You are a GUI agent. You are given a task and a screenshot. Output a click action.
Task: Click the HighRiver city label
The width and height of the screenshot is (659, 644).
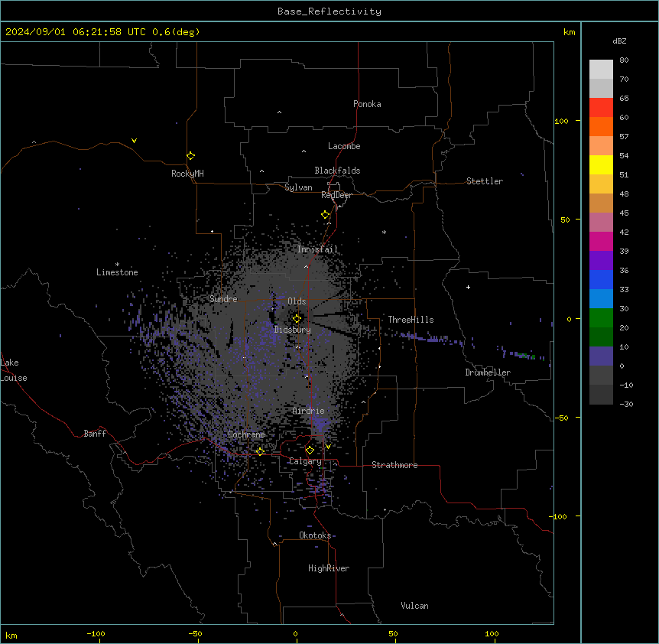point(329,568)
